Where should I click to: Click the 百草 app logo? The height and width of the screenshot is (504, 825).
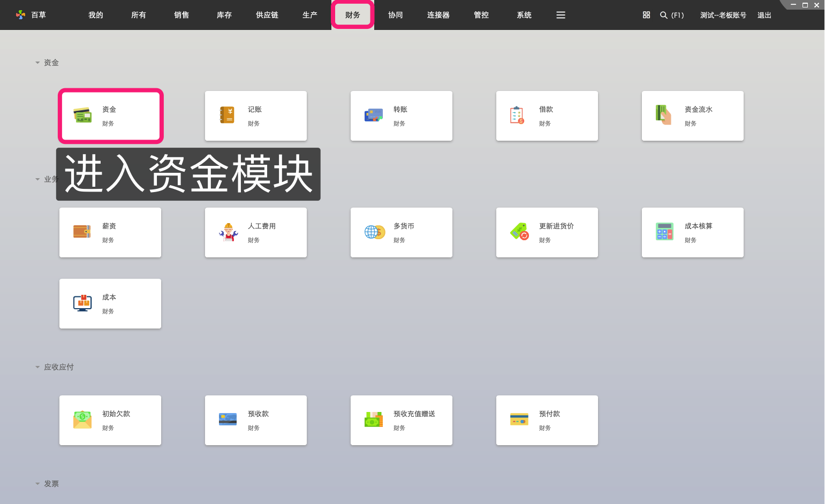(x=20, y=15)
